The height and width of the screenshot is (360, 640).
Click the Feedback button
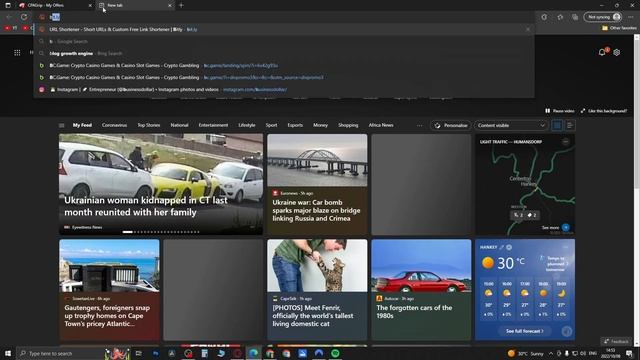(x=616, y=341)
